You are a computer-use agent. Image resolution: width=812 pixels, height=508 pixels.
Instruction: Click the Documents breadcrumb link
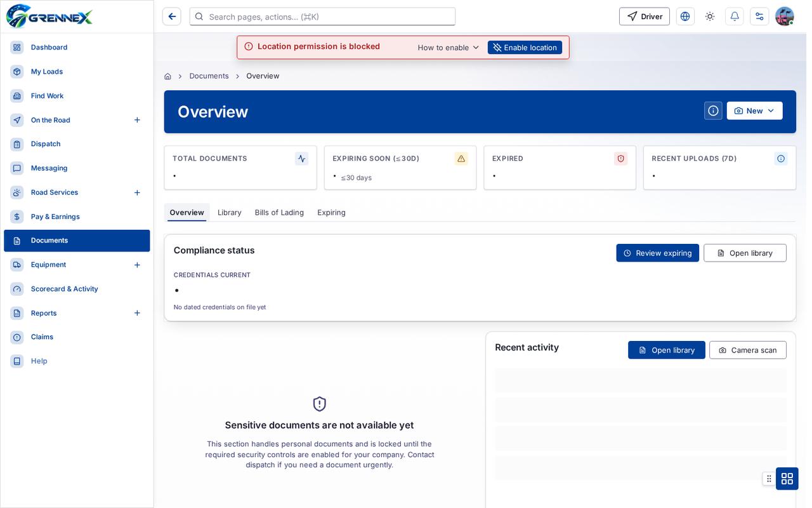[x=209, y=76]
